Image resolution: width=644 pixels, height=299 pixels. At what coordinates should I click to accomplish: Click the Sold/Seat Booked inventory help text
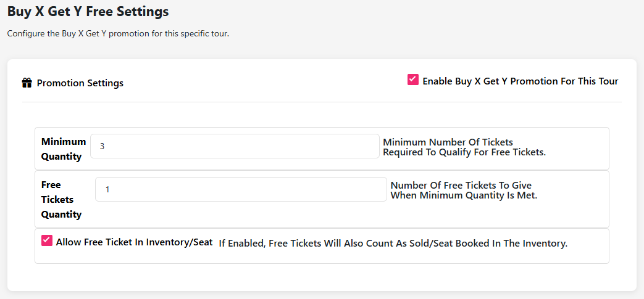[x=393, y=244]
